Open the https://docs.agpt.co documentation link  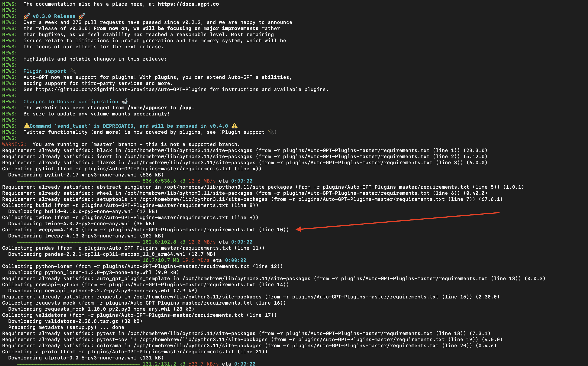(x=188, y=4)
